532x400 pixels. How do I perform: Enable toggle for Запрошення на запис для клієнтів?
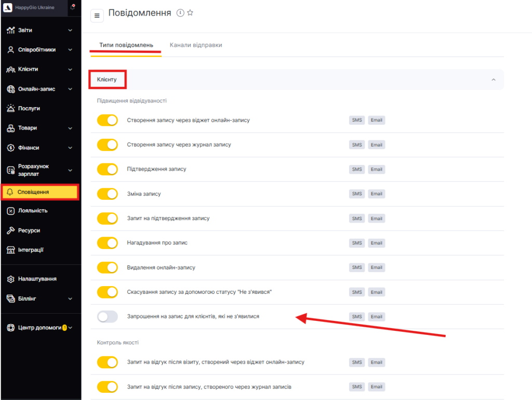coord(108,316)
